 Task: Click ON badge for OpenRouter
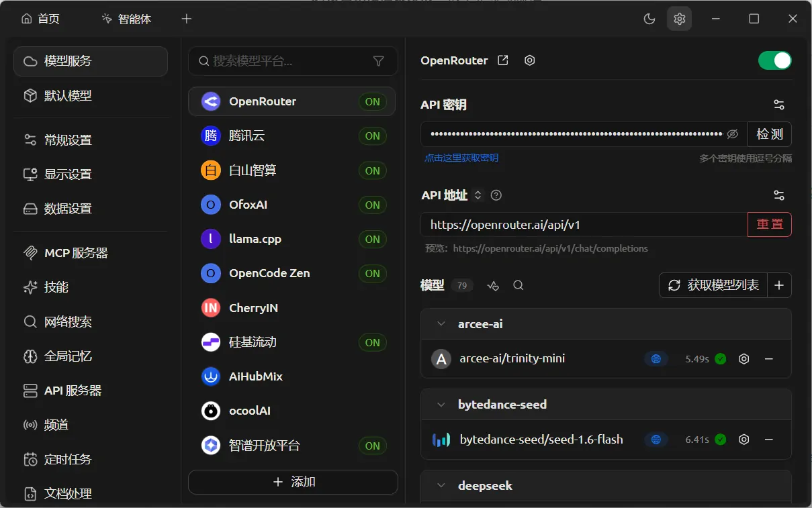tap(373, 102)
